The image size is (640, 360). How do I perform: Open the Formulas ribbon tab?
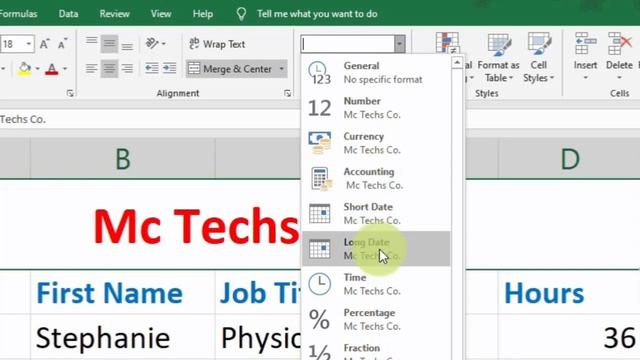click(x=19, y=14)
